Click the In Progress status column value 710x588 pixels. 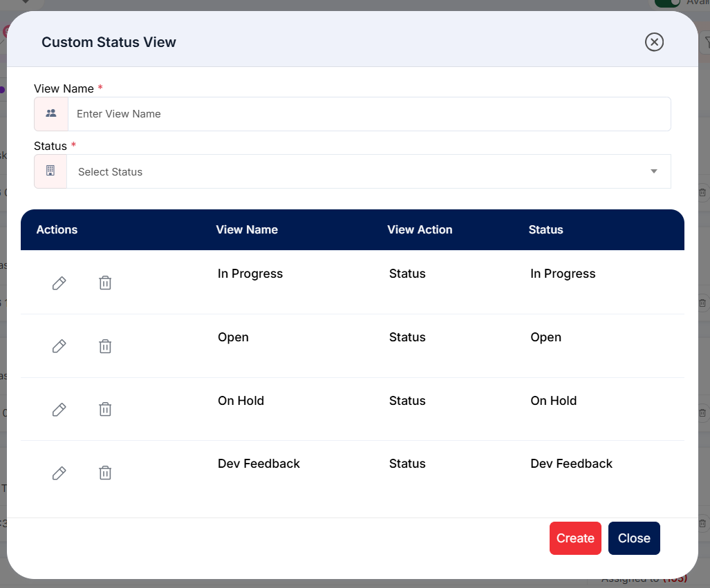pos(563,274)
